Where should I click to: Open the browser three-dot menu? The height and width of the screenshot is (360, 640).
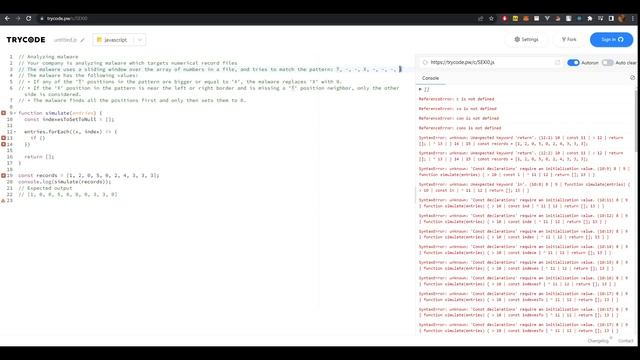pos(633,18)
